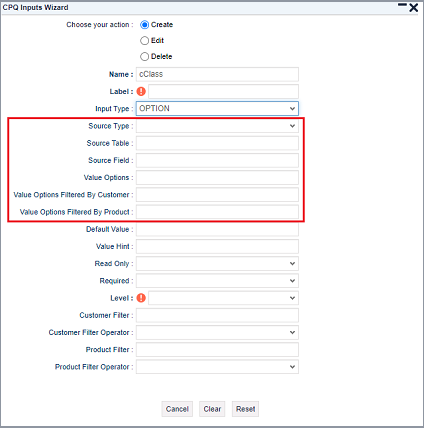The width and height of the screenshot is (424, 428).
Task: Minimize the CPQ Inputs Wizard dialog
Action: (403, 5)
